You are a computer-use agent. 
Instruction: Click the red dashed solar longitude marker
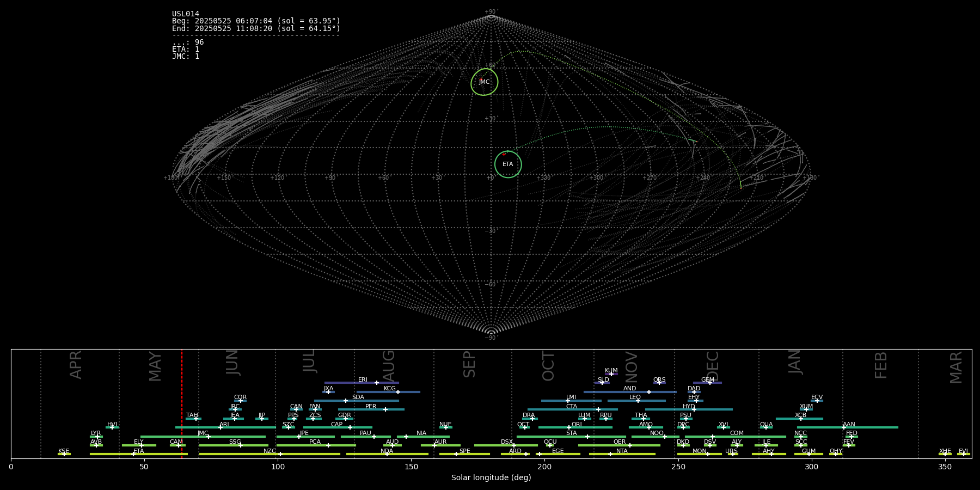pyautogui.click(x=182, y=403)
